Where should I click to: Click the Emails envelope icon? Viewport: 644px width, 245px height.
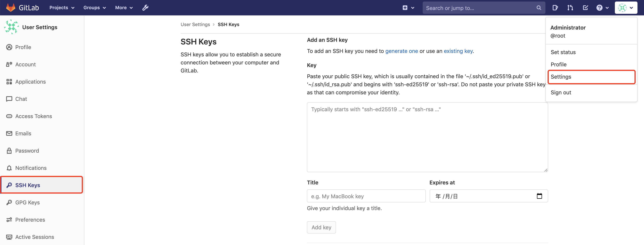(x=9, y=133)
